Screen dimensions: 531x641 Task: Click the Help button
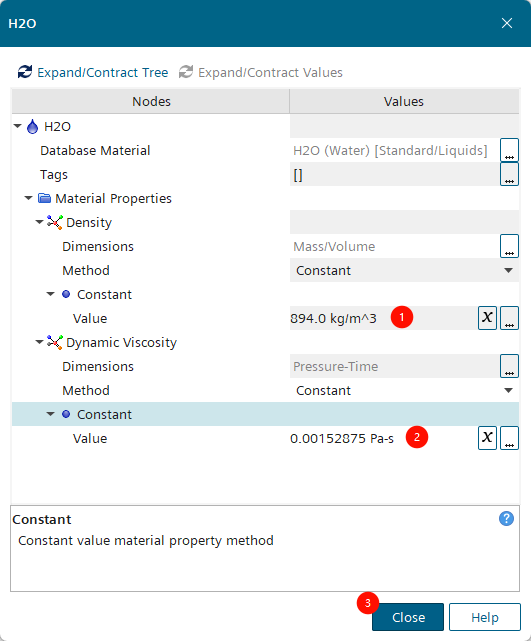pos(485,617)
